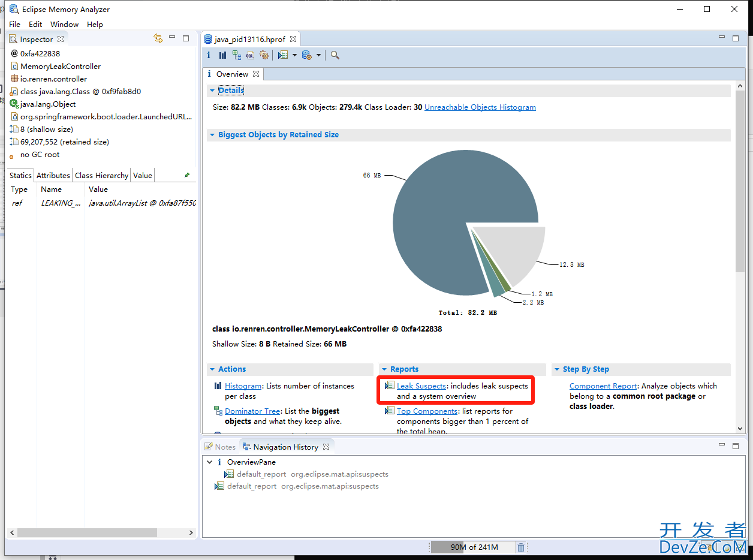Select the LEAKING_ ref row in Statics table

pos(103,203)
